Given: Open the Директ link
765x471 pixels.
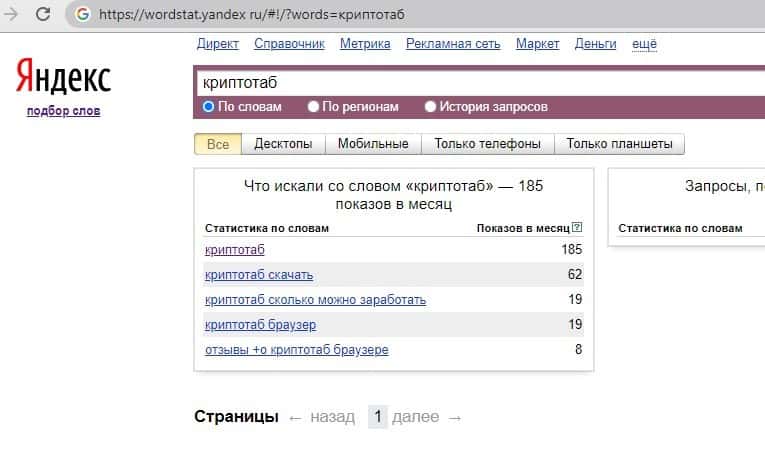Looking at the screenshot, I should [218, 44].
